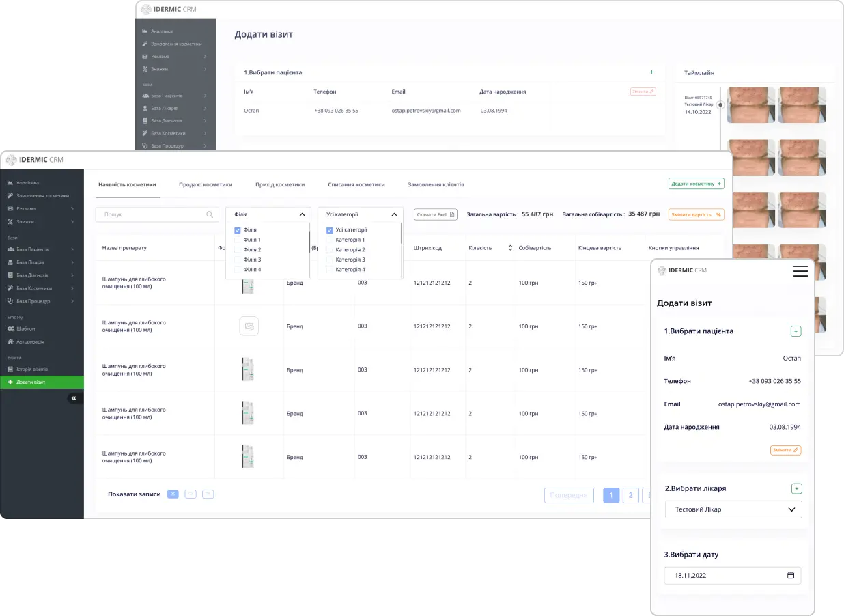Switch to Продажі косметики tab

[x=206, y=184]
